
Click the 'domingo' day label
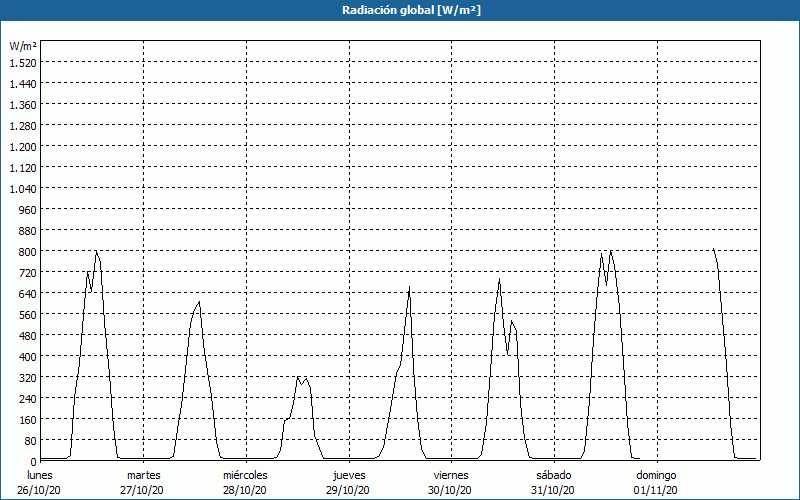pos(656,475)
